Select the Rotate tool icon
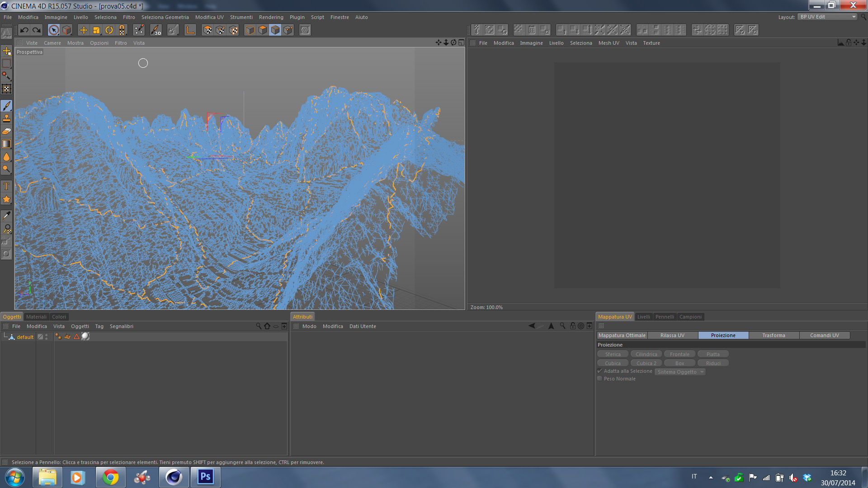The height and width of the screenshot is (488, 868). (109, 30)
